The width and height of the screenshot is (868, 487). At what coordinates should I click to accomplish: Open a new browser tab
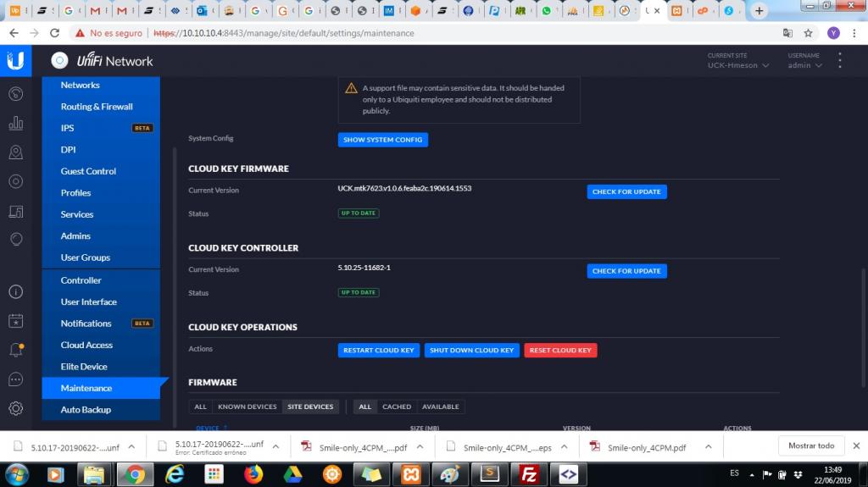click(x=759, y=10)
